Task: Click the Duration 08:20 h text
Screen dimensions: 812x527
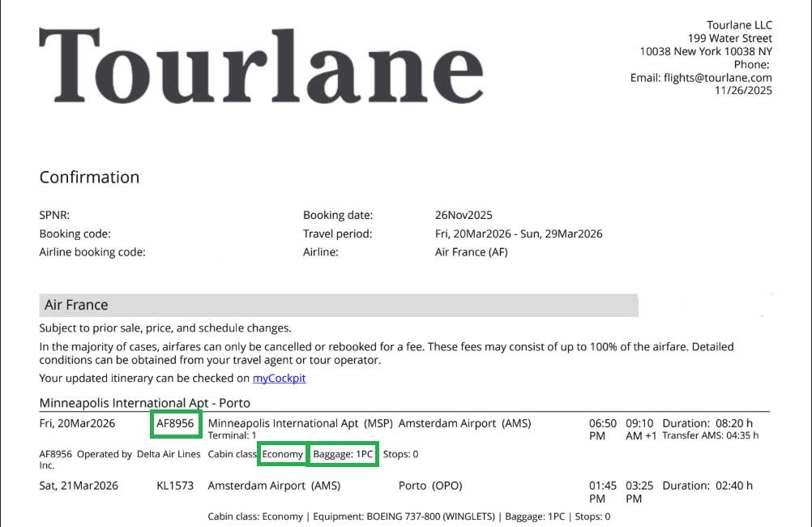Action: coord(707,423)
